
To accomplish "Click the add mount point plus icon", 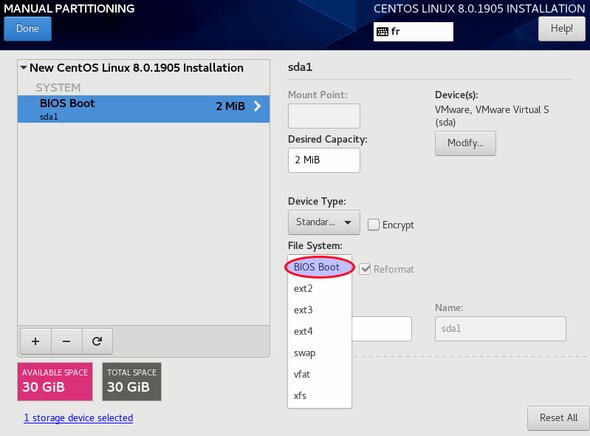I will 35,341.
